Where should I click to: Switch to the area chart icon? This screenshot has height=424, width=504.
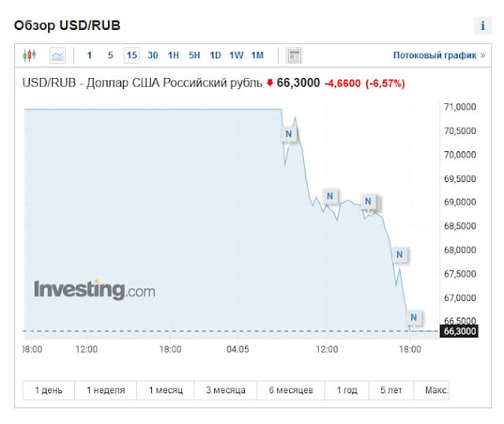57,55
